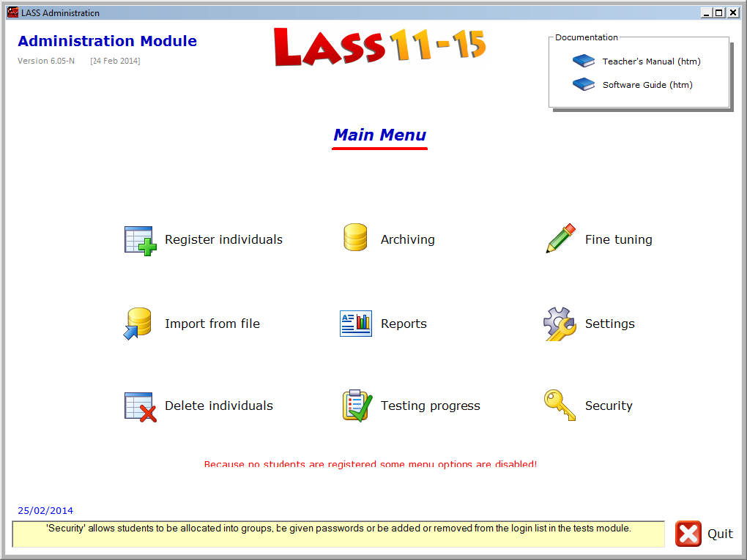Click the Software Guide blue book icon
The image size is (747, 560).
584,84
